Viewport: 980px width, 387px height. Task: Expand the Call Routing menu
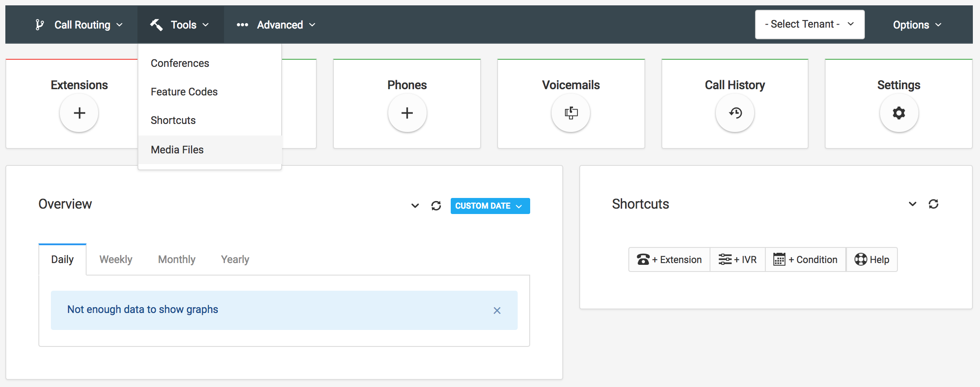79,25
